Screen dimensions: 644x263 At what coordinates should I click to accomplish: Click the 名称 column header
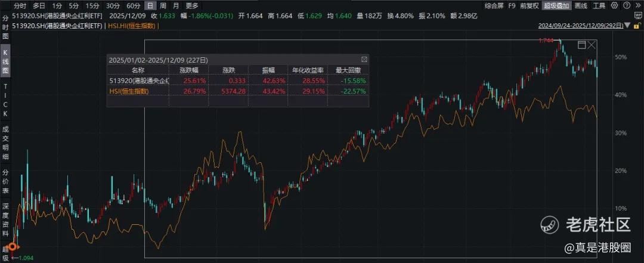(x=138, y=70)
